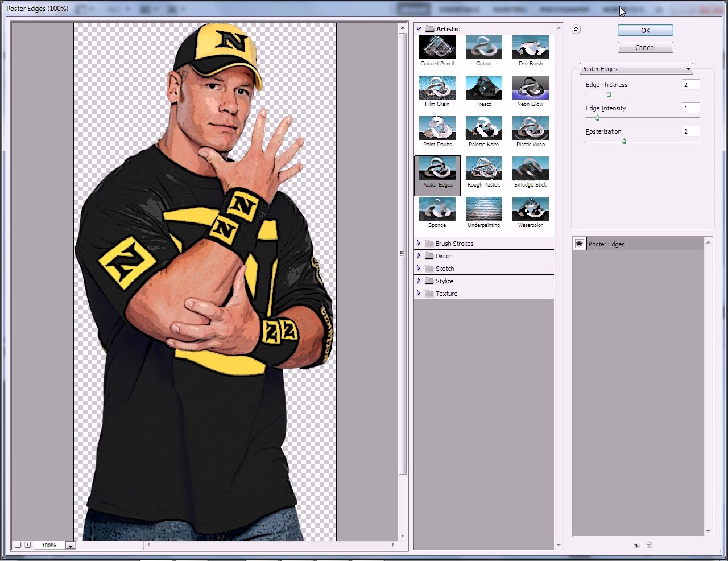Choose the Watercolor filter thumbnail
Image resolution: width=728 pixels, height=561 pixels.
point(530,209)
